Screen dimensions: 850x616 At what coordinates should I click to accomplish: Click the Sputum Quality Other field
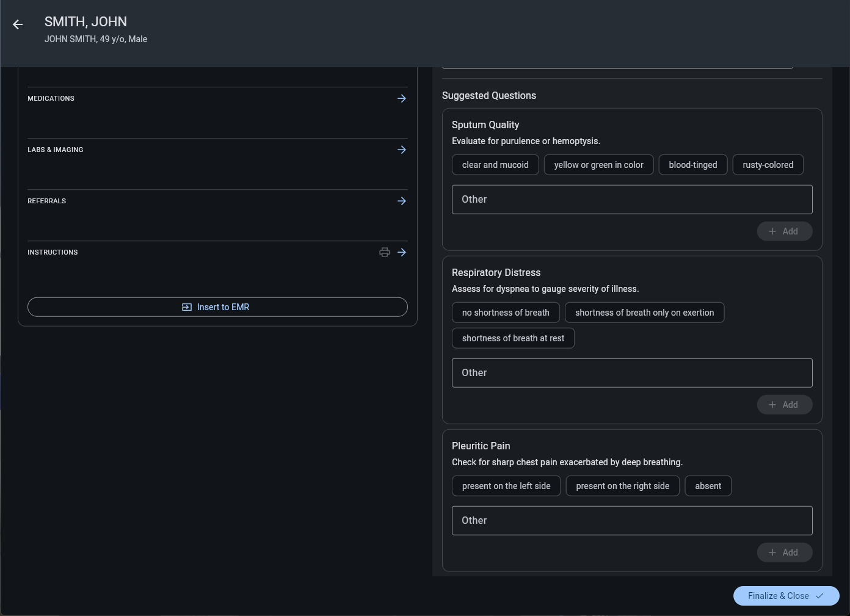tap(632, 200)
